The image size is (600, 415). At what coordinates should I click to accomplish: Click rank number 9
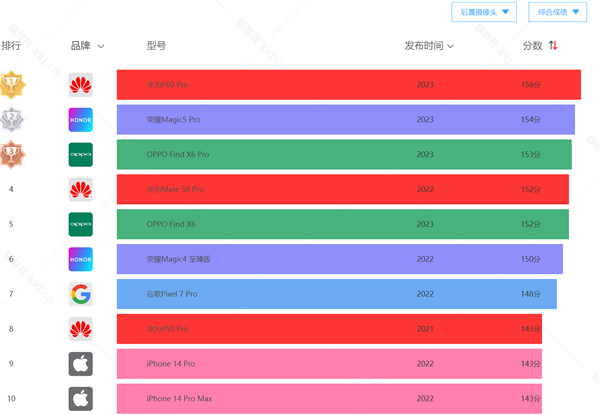(x=11, y=364)
